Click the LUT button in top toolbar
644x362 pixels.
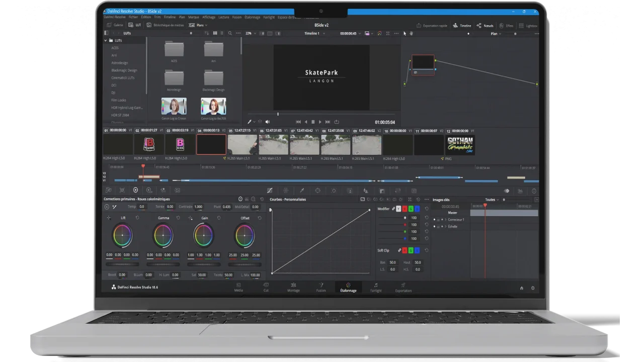[x=135, y=25]
